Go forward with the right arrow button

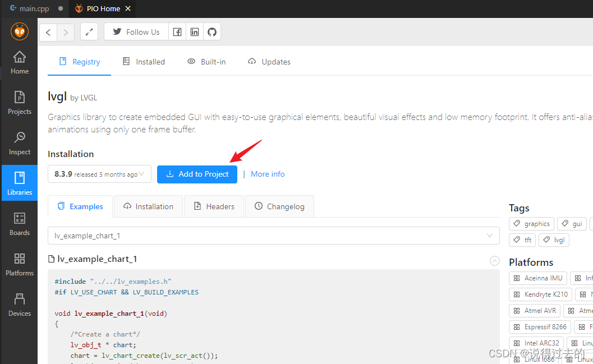(66, 32)
